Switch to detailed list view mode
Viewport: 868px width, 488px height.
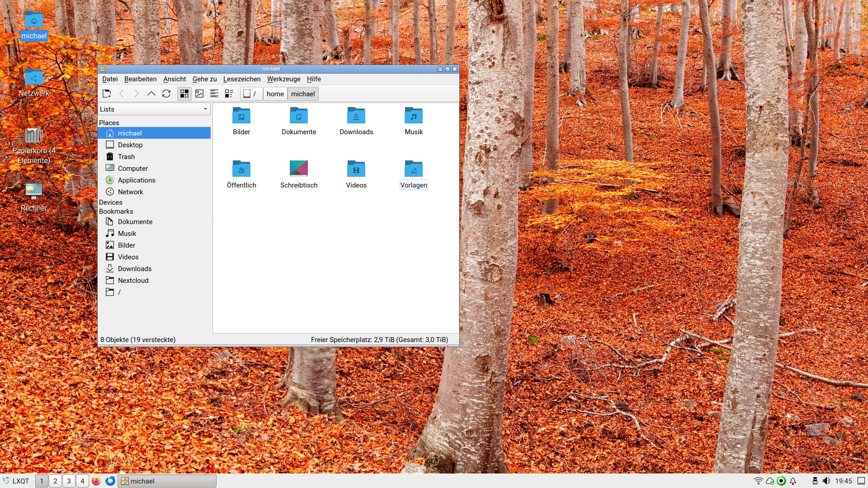[229, 94]
